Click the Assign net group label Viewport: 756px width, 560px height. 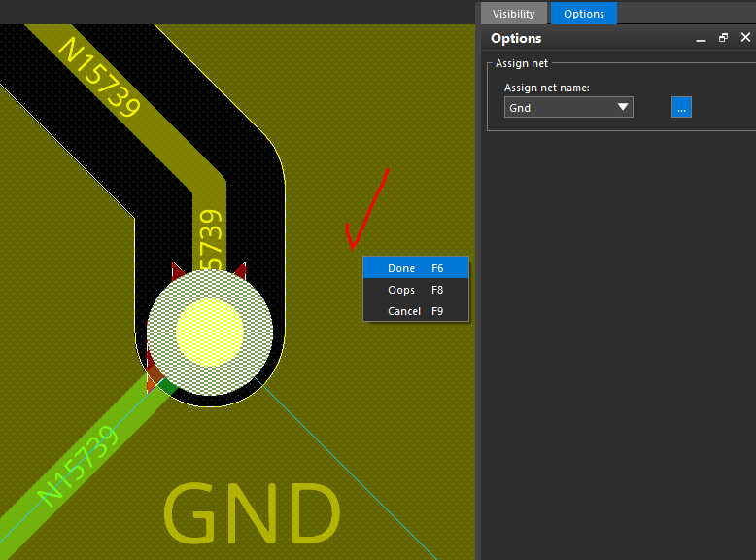tap(522, 63)
